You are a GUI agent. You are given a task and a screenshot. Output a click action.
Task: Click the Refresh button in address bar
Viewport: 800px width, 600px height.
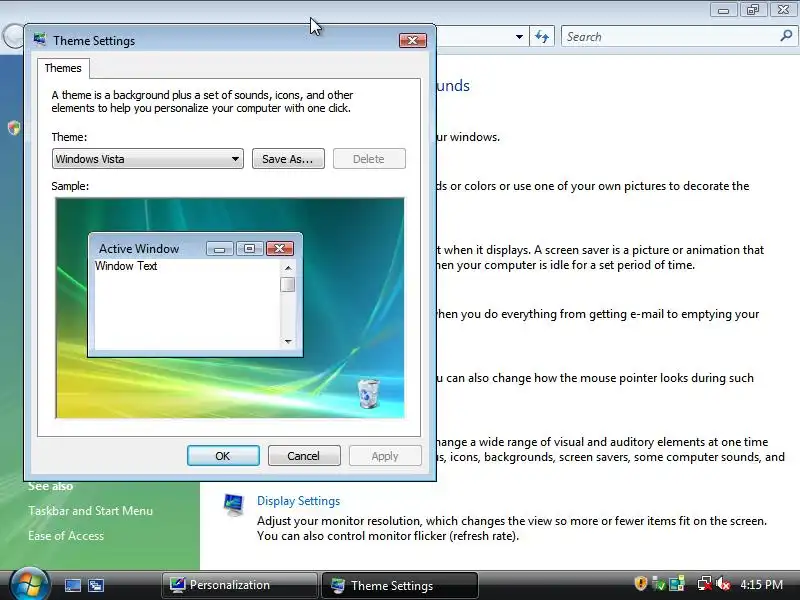tap(542, 37)
